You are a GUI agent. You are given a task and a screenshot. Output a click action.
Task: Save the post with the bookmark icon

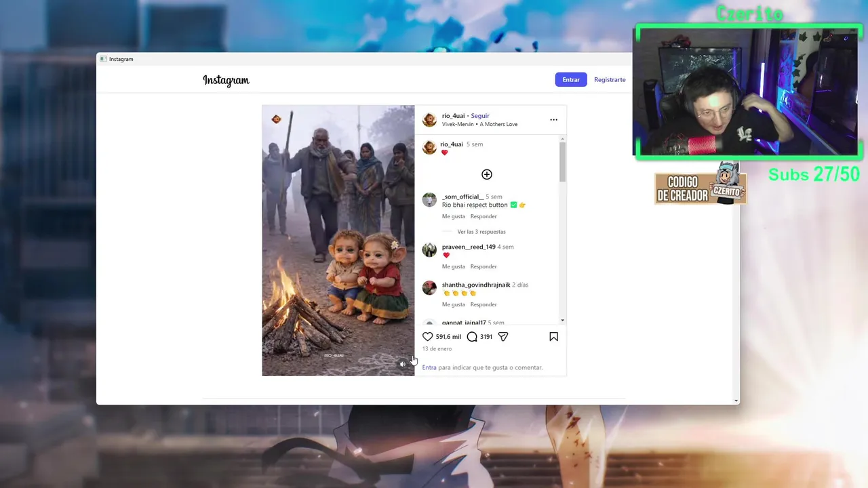click(553, 337)
